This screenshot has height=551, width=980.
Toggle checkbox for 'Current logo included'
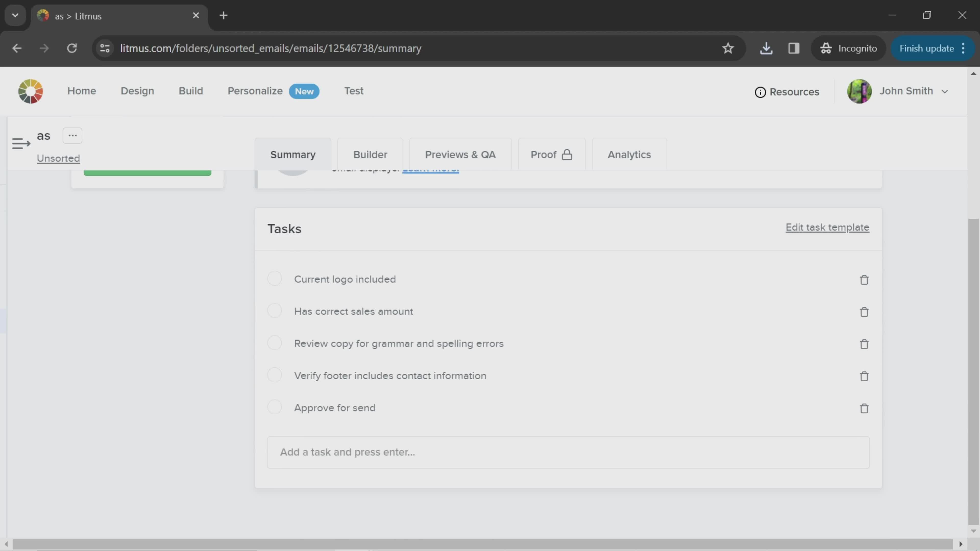tap(274, 279)
